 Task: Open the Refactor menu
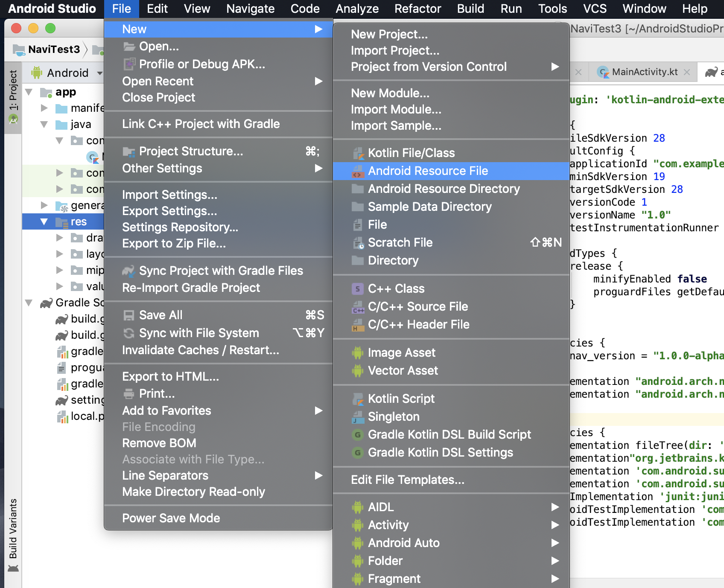pos(417,9)
